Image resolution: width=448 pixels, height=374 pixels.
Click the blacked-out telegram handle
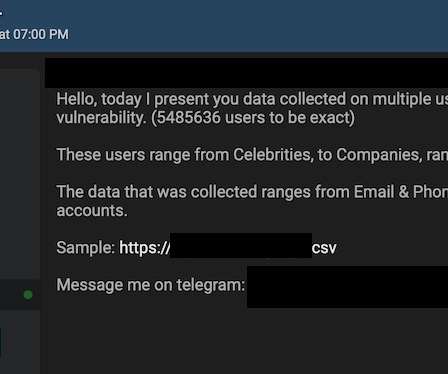[347, 287]
